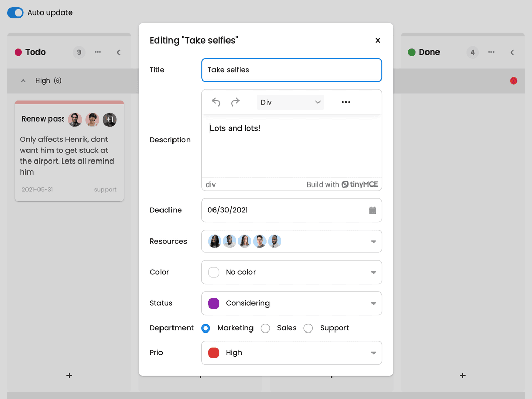The image size is (532, 399).
Task: Open the Div block format dropdown
Action: [290, 102]
